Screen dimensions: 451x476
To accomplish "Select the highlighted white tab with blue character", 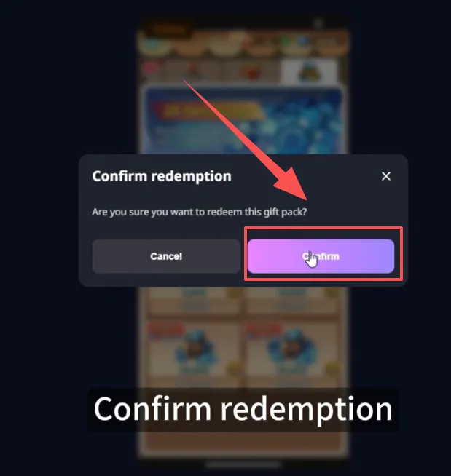I will [309, 71].
